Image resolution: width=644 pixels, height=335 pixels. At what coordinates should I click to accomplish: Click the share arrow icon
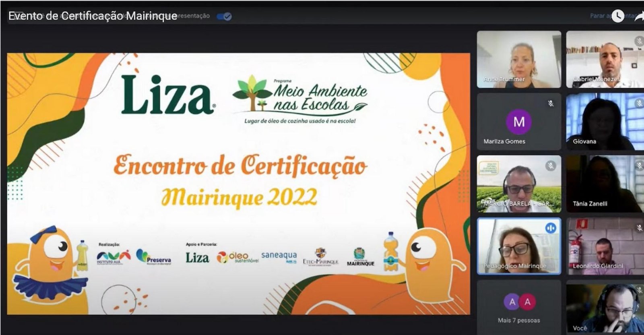point(639,17)
